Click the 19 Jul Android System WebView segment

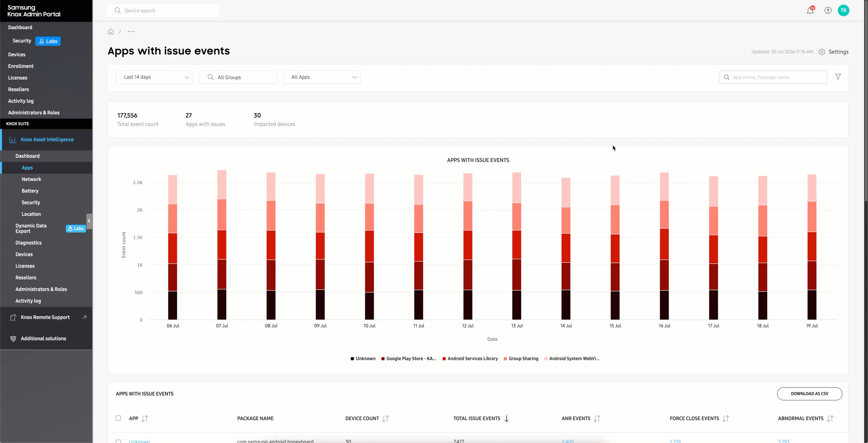(812, 188)
